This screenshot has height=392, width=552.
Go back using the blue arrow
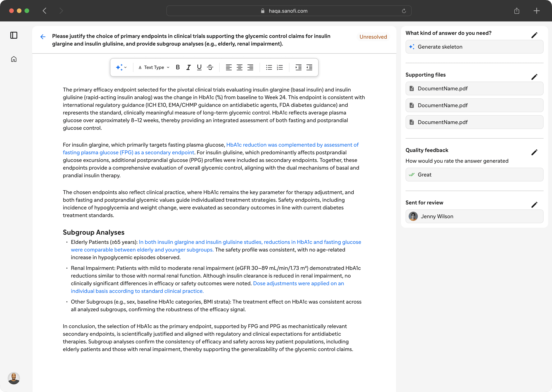point(43,37)
